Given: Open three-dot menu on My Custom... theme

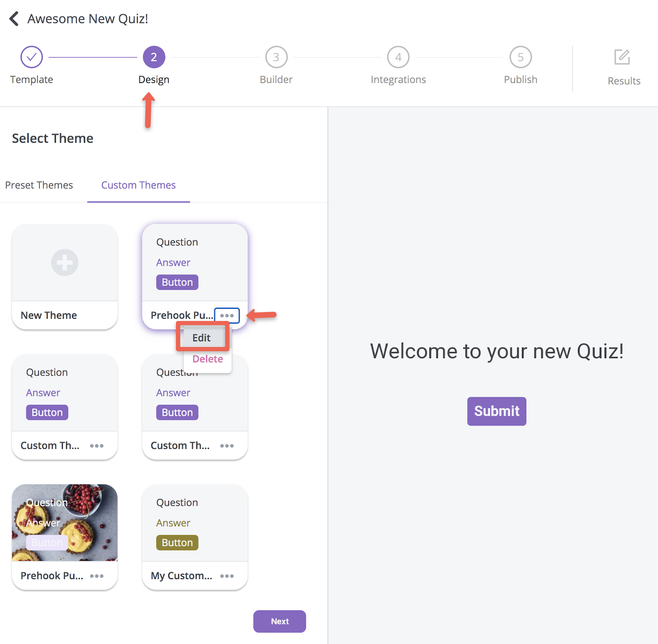Looking at the screenshot, I should click(227, 576).
